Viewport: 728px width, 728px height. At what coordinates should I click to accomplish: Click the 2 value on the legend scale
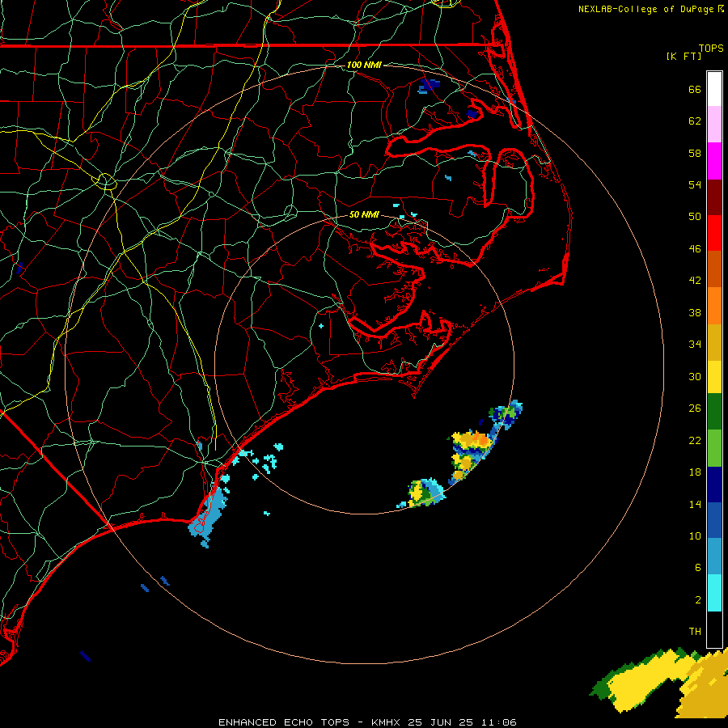click(698, 599)
